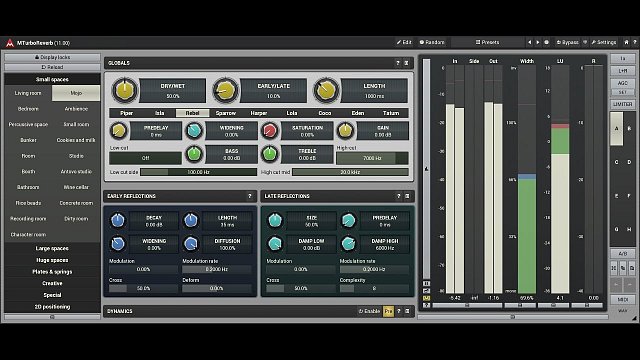Click the MTurboReverb logo icon
Image resolution: width=640 pixels, height=360 pixels.
pos(10,42)
